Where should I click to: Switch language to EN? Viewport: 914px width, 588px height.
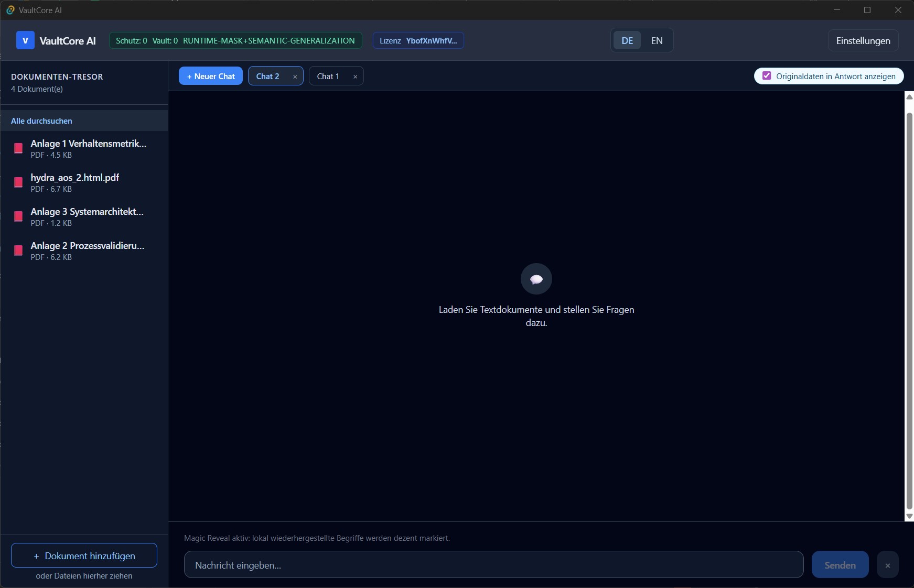tap(657, 40)
